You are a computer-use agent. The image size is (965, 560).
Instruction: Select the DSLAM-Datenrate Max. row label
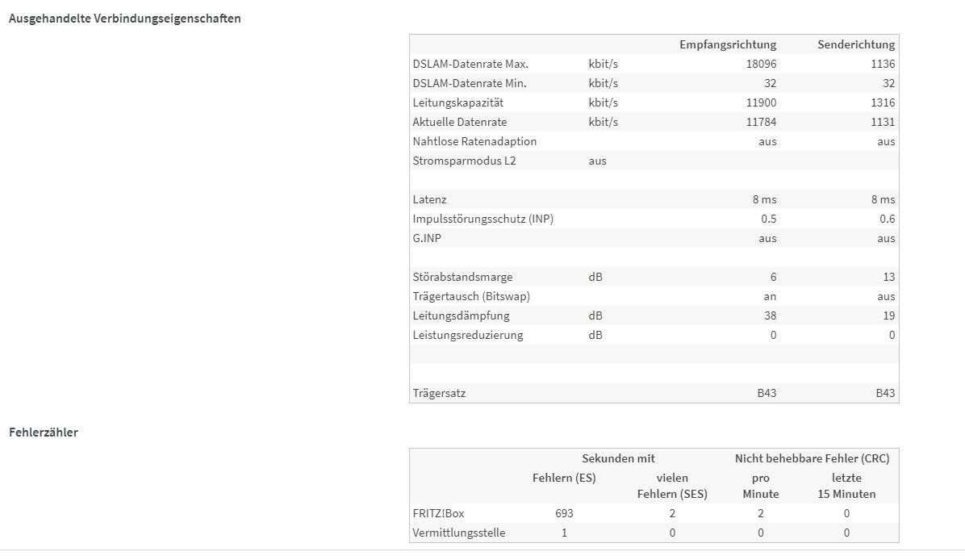[470, 64]
